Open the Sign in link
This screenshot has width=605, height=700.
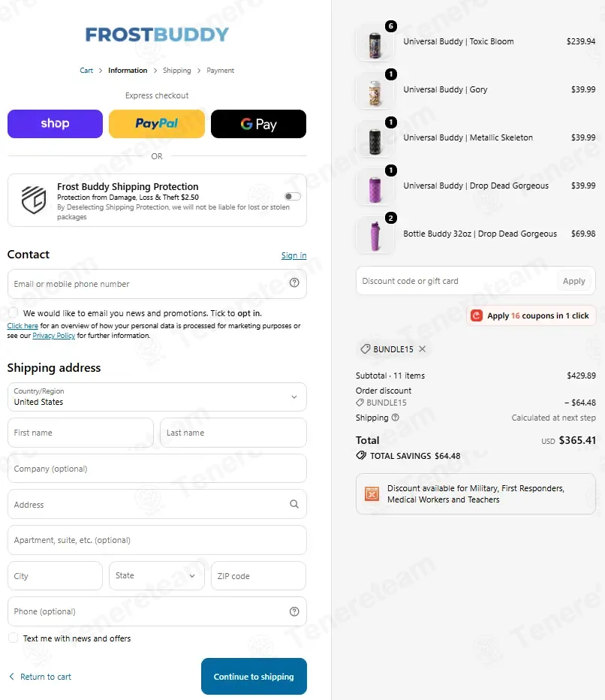coord(293,255)
